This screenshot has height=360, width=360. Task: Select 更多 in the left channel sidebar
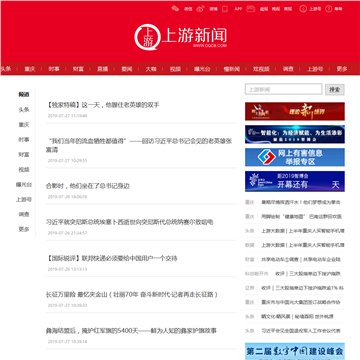click(24, 229)
